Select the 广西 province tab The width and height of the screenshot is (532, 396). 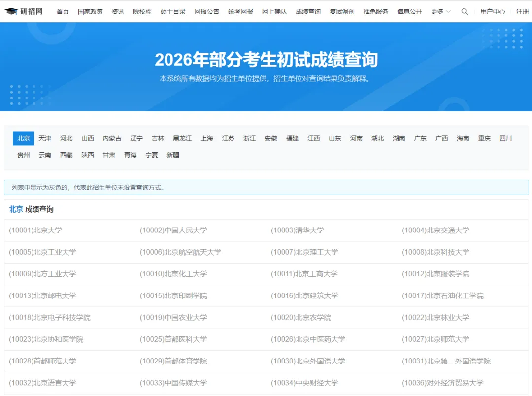pos(442,138)
